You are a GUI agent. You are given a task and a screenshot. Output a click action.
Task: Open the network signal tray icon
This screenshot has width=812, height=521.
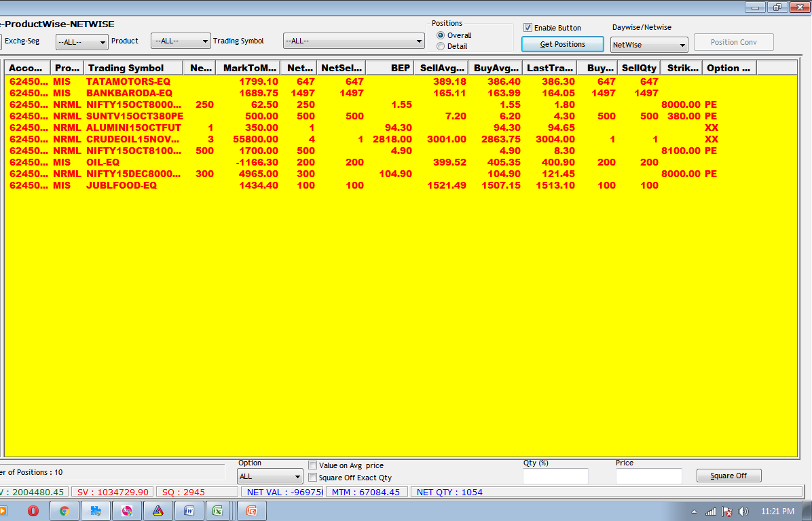point(711,512)
